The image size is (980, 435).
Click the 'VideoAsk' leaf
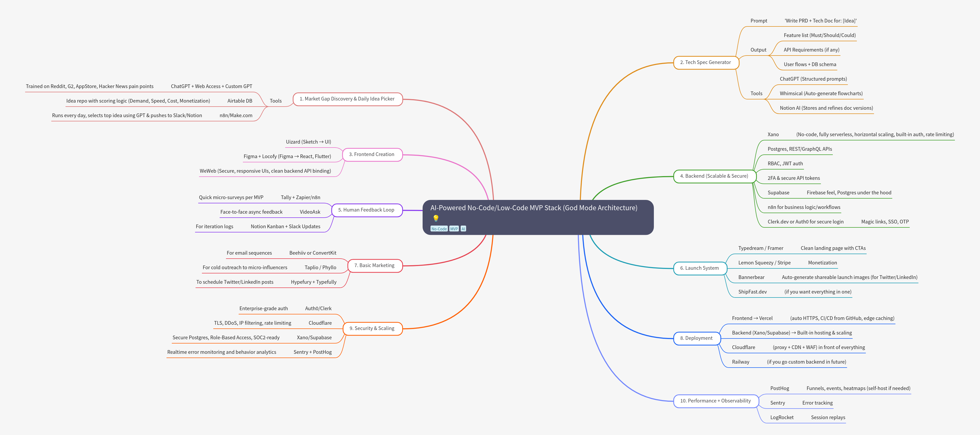[310, 212]
